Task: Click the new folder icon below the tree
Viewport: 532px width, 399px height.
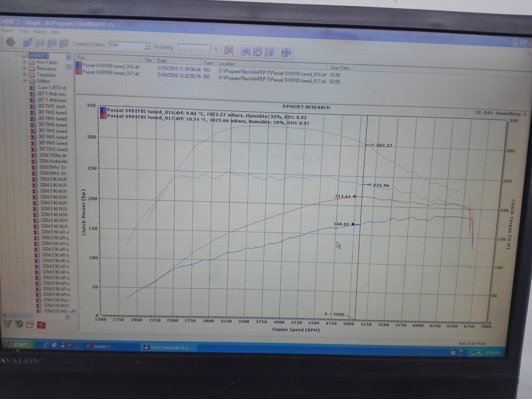Action: click(x=30, y=324)
